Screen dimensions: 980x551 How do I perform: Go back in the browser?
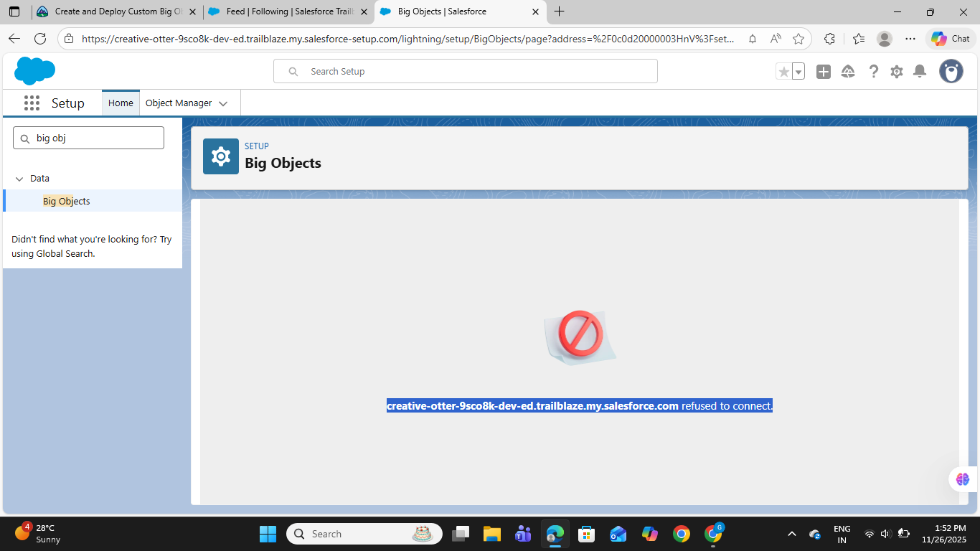[14, 39]
